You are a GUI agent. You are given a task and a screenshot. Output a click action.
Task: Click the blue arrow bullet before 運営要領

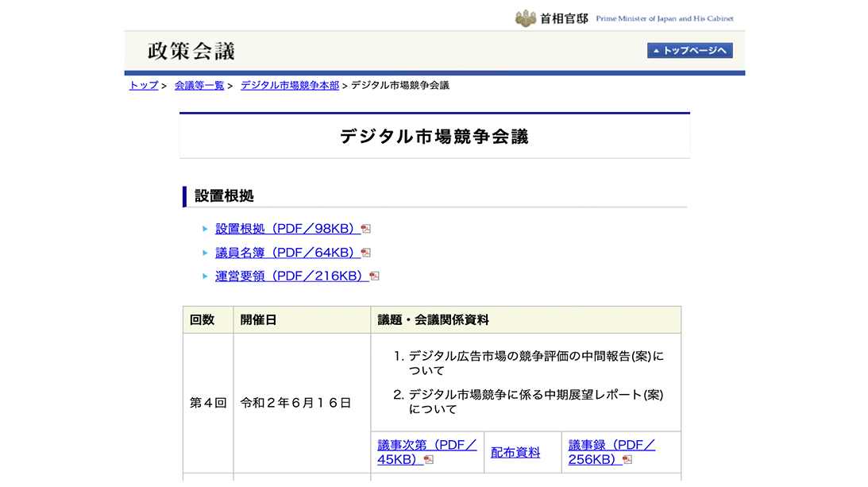pyautogui.click(x=206, y=276)
